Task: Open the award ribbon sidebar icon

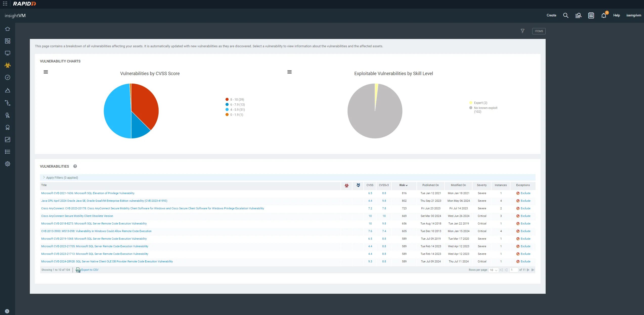Action: tap(8, 127)
